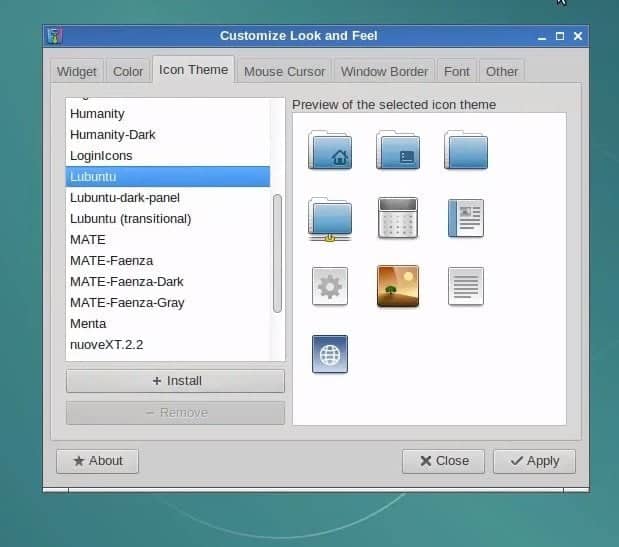Click the network folder preview icon
The height and width of the screenshot is (547, 619).
point(330,219)
